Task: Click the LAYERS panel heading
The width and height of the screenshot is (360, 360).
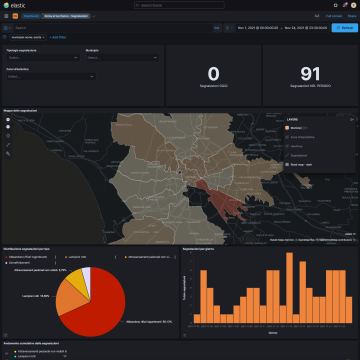Action: tap(292, 119)
